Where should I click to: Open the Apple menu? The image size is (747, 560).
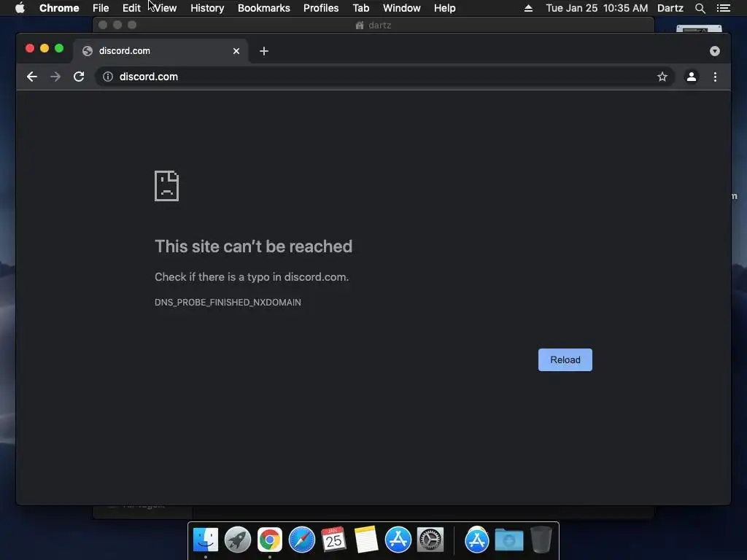(20, 8)
